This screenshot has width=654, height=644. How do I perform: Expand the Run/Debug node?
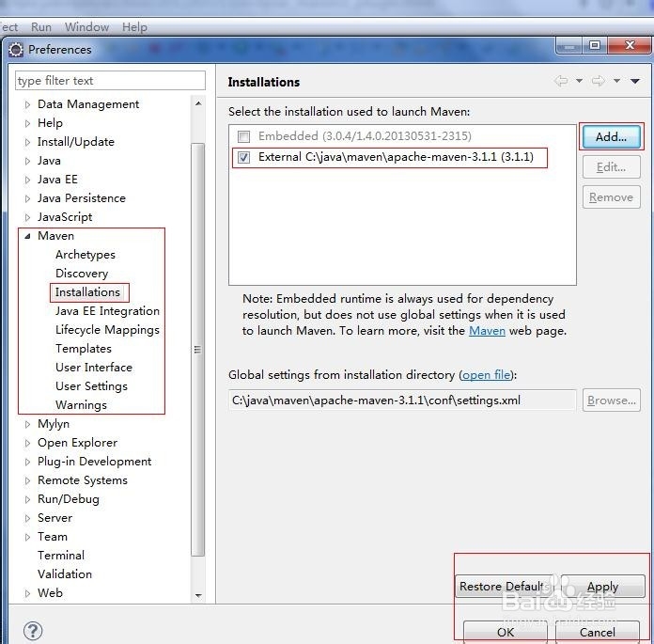[x=27, y=499]
